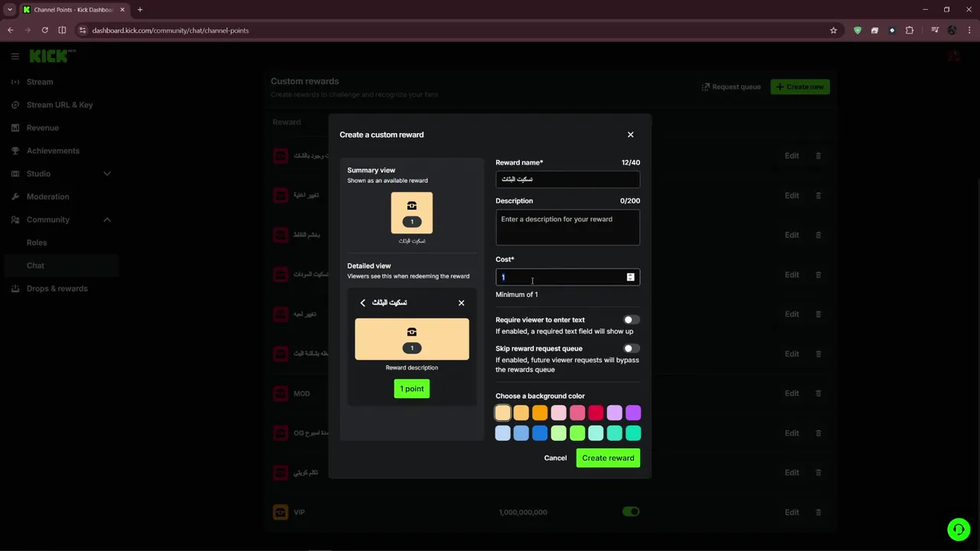Pick the deep orange background swatch

[540, 413]
